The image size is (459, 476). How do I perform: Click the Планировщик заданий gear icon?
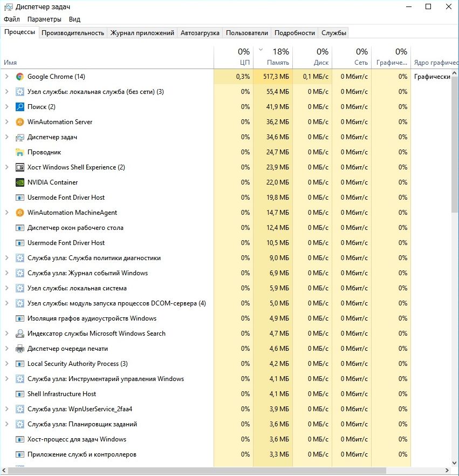pos(20,424)
